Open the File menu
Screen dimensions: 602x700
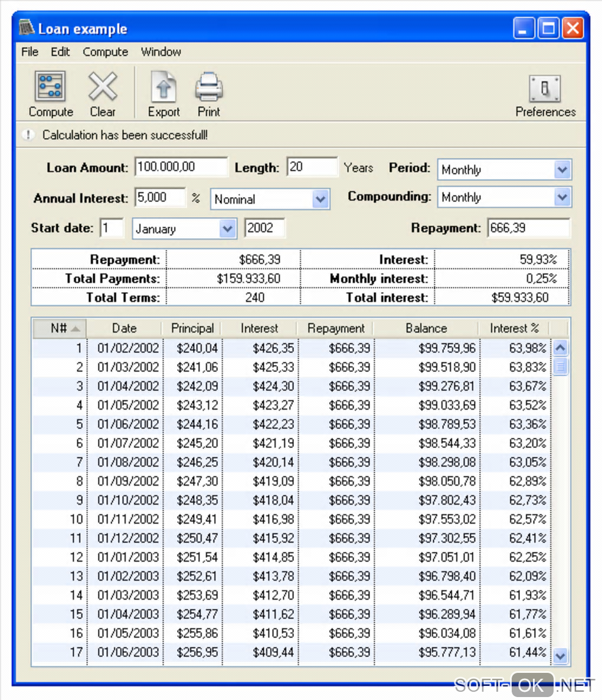pyautogui.click(x=30, y=52)
